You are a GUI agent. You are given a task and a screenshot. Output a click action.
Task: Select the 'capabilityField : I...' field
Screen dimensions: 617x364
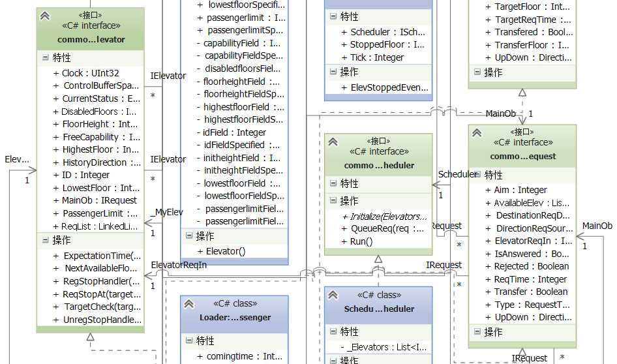pyautogui.click(x=239, y=43)
